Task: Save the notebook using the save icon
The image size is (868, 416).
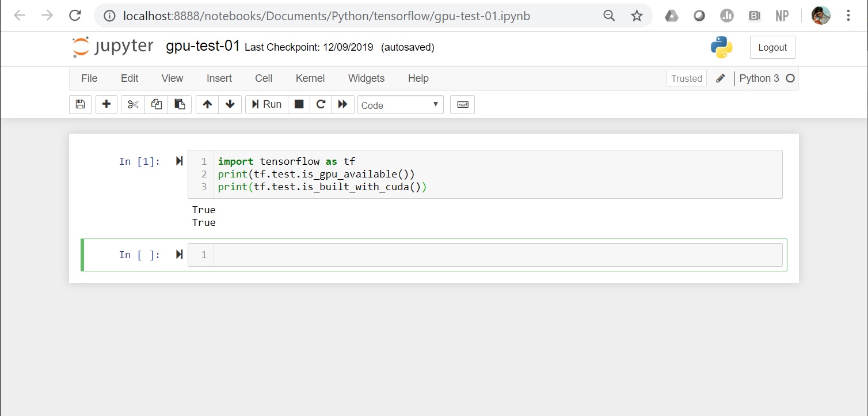Action: (x=80, y=104)
